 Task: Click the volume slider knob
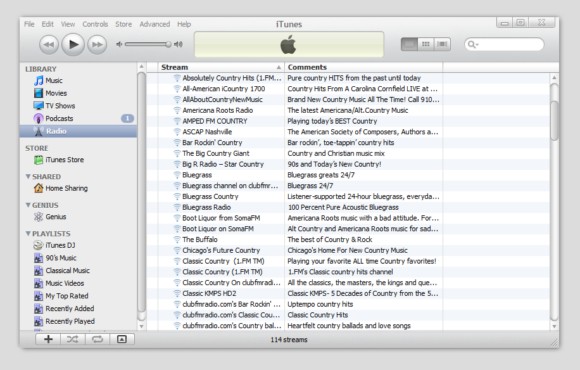[x=168, y=44]
